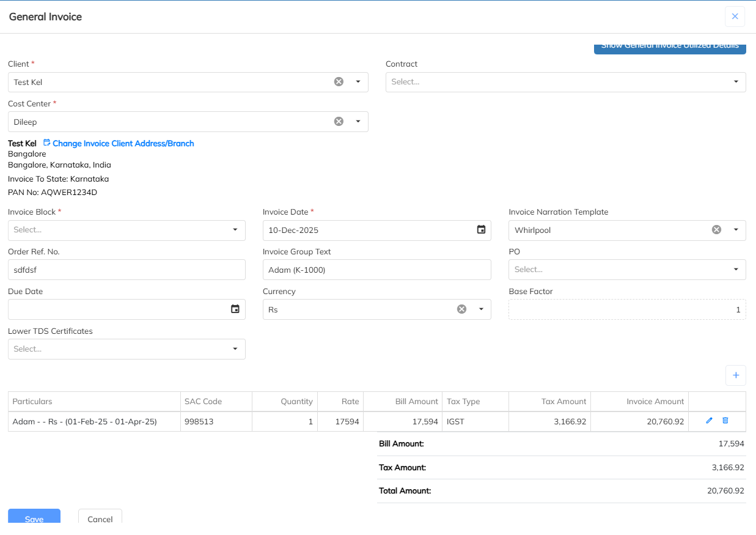The height and width of the screenshot is (535, 756).
Task: Clear the Rs currency selection
Action: 462,309
